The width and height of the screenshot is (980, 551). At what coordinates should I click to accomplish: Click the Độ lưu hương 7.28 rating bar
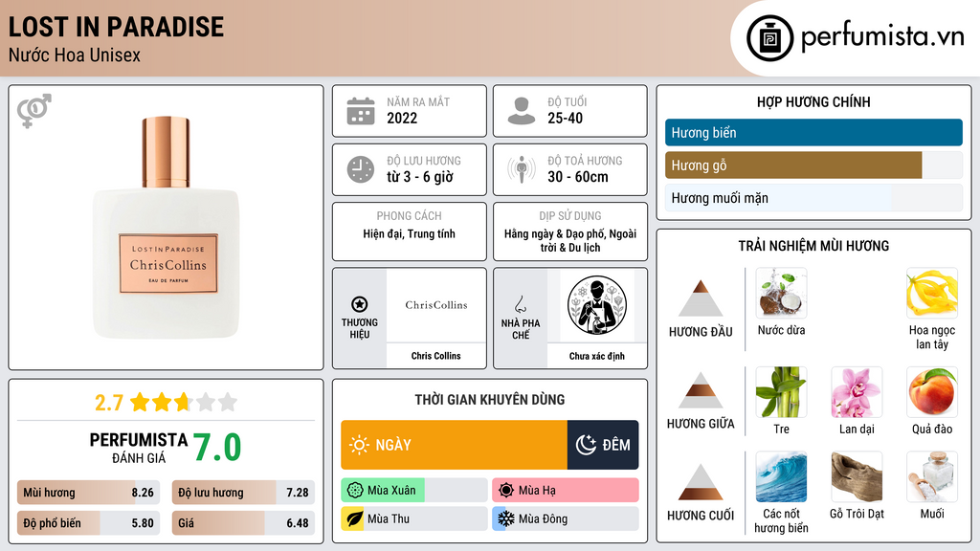tap(243, 493)
